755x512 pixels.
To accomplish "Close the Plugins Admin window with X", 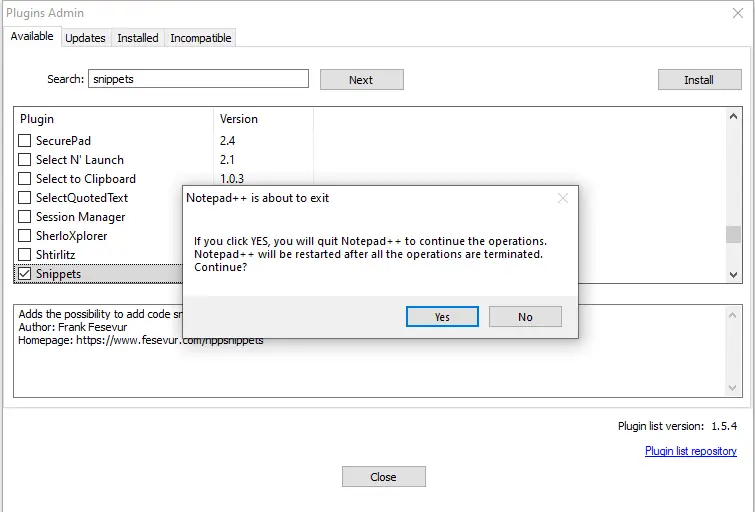I will (738, 13).
